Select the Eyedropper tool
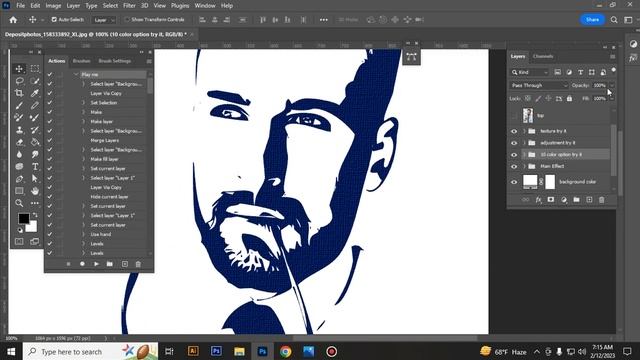 click(x=35, y=93)
